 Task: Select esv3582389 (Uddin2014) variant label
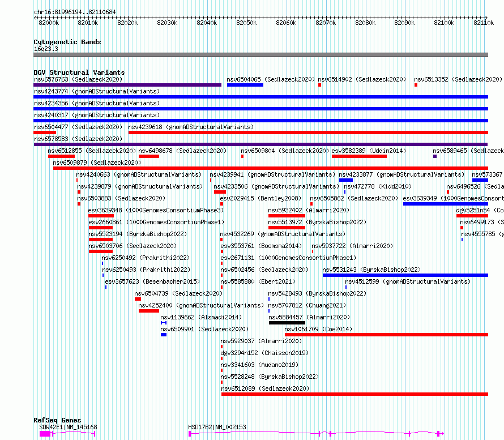coord(369,151)
